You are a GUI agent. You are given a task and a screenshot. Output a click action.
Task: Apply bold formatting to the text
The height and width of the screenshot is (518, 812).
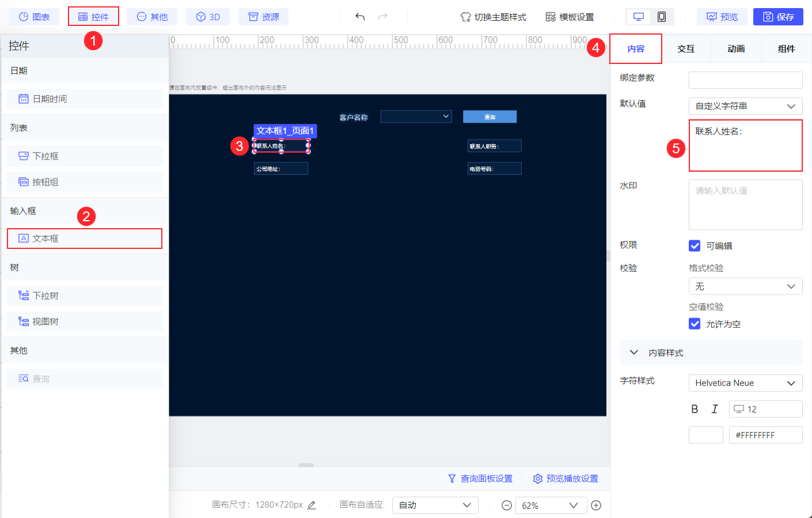click(x=695, y=409)
